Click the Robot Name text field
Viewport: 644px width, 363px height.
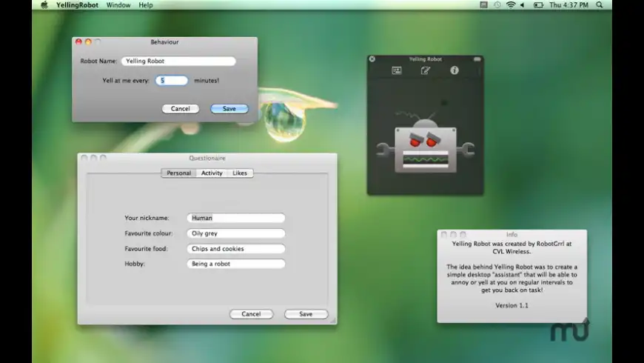(x=178, y=61)
